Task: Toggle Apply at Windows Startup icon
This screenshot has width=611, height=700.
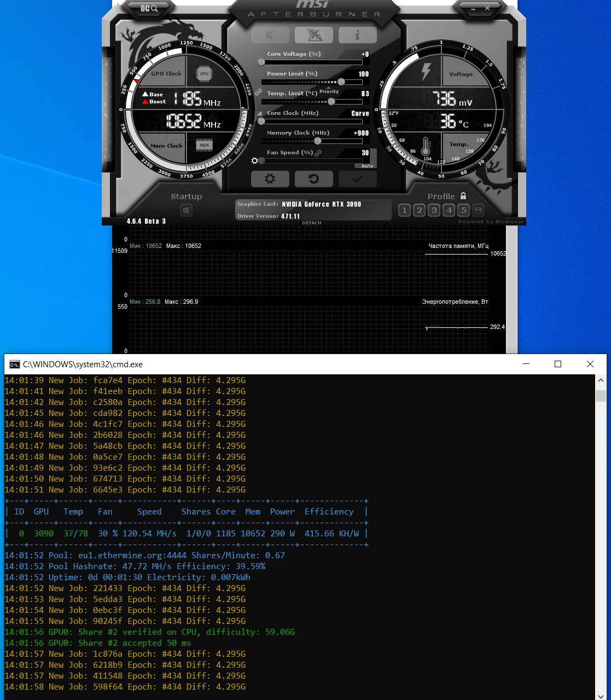Action: 186,210
